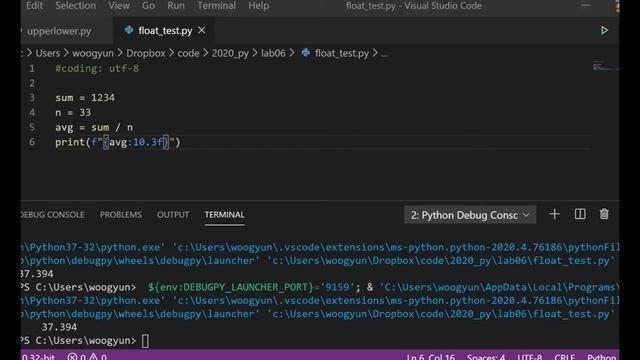Click the code line 'n = 33'
This screenshot has height=360, width=640.
tap(73, 113)
